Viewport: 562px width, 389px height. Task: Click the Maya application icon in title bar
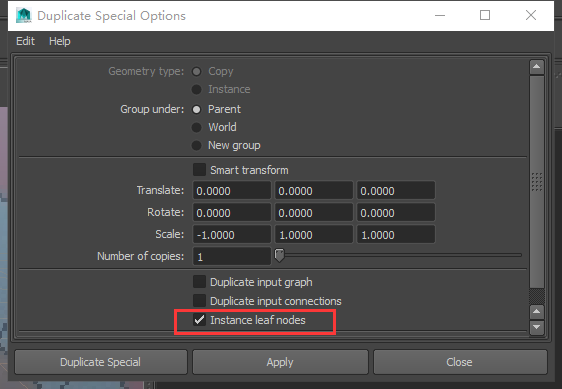coord(24,15)
